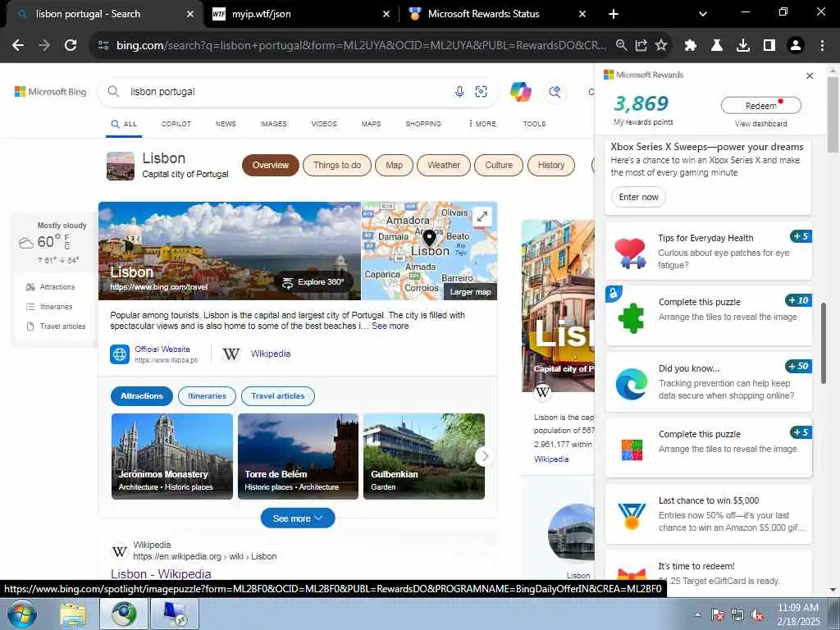
Task: Click the voice search microphone icon
Action: click(459, 92)
